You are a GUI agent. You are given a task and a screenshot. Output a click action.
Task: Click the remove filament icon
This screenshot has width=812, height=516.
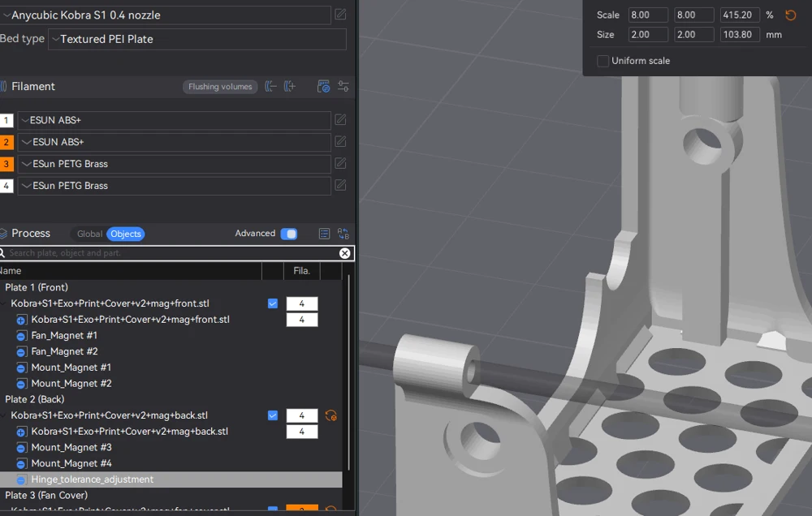pyautogui.click(x=271, y=87)
